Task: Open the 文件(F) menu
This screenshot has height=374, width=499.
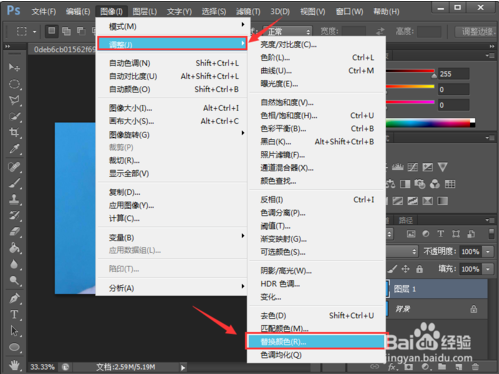Action: tap(44, 12)
